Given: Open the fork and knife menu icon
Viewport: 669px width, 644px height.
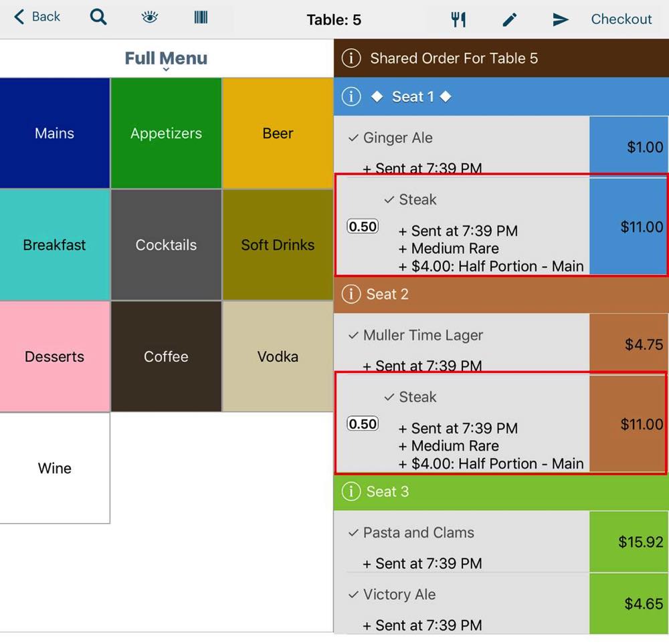Looking at the screenshot, I should [458, 19].
